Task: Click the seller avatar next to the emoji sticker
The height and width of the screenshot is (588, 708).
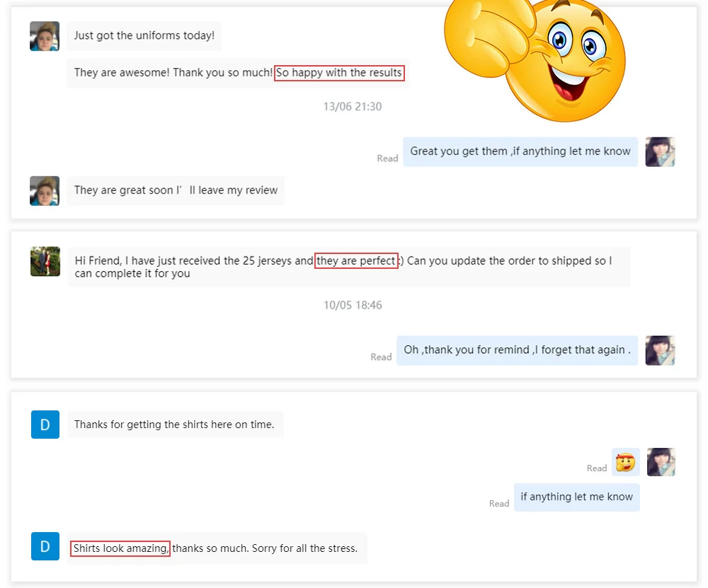Action: pyautogui.click(x=661, y=462)
